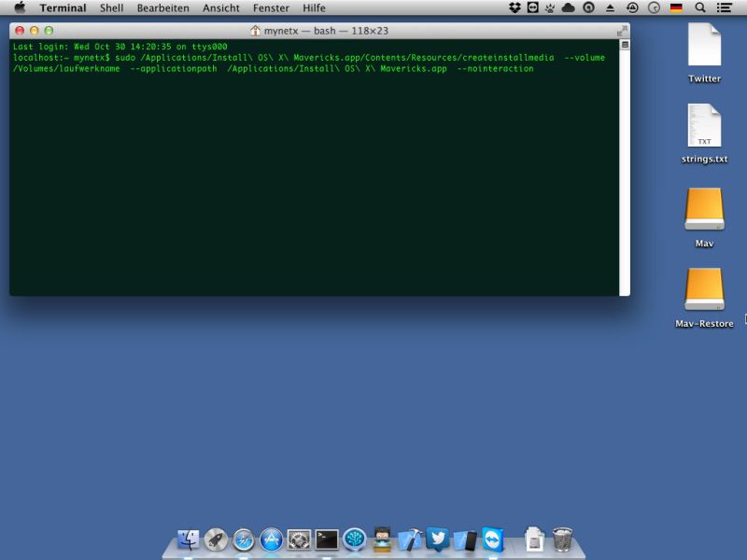The width and height of the screenshot is (747, 560).
Task: Launch Xcode hammer icon in the Dock
Action: [x=410, y=539]
